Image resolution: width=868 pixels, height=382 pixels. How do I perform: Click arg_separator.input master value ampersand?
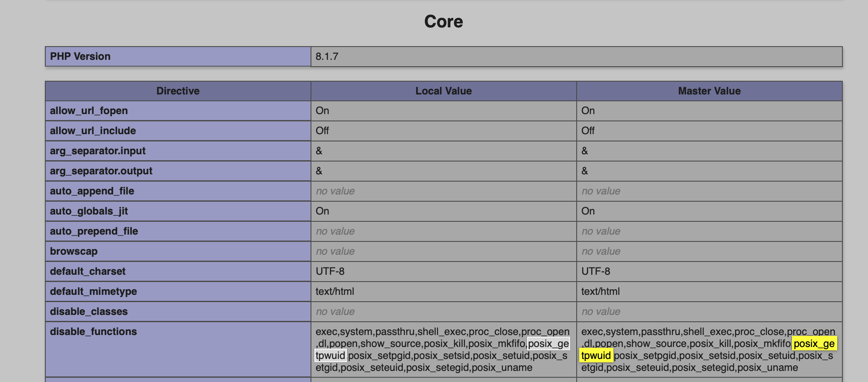click(x=585, y=151)
